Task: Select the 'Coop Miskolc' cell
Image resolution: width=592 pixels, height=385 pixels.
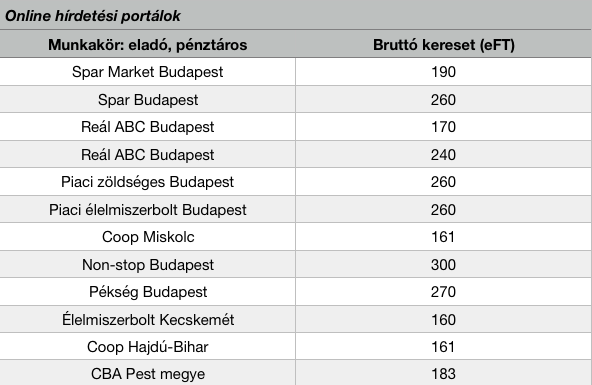Action: pyautogui.click(x=148, y=237)
